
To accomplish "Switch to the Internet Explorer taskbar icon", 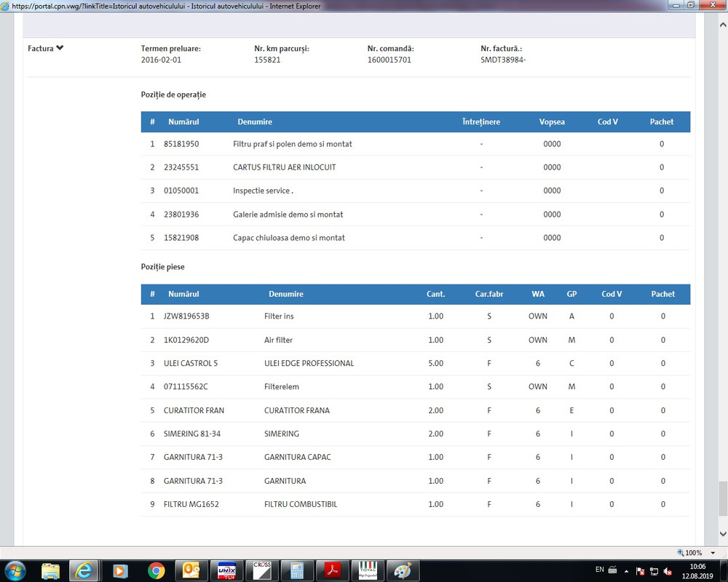I will (x=84, y=570).
